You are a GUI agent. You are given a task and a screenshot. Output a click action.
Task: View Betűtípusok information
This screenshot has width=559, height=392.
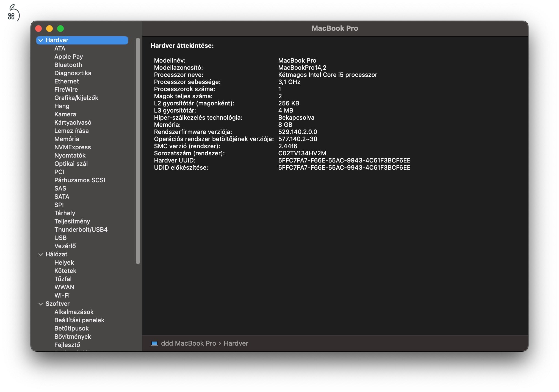pos(71,328)
